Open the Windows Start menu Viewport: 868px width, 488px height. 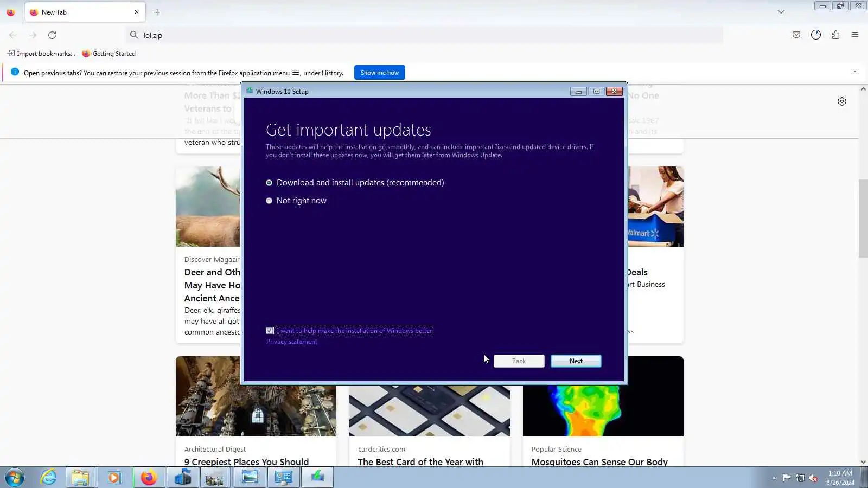click(15, 478)
